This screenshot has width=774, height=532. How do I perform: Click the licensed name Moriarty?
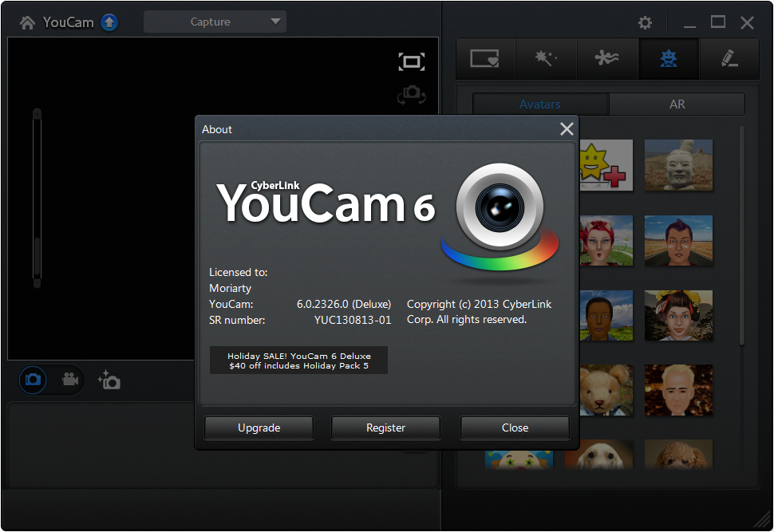(x=230, y=288)
